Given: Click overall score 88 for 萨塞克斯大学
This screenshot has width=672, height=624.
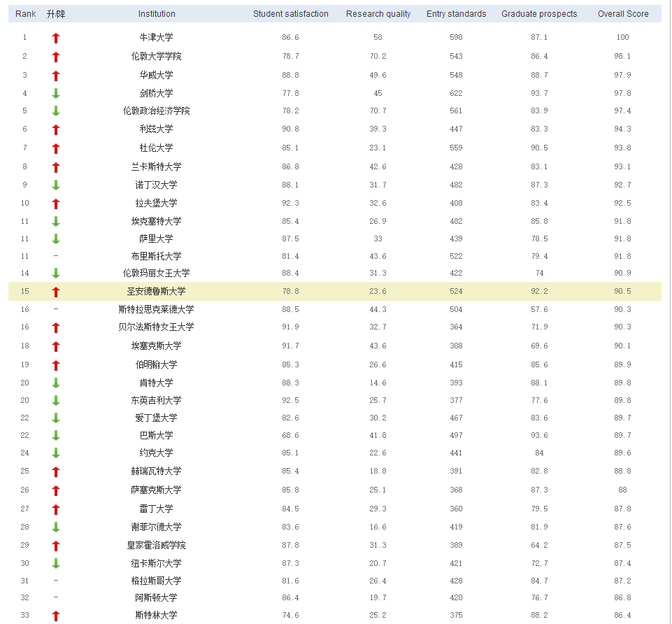Looking at the screenshot, I should pos(623,490).
